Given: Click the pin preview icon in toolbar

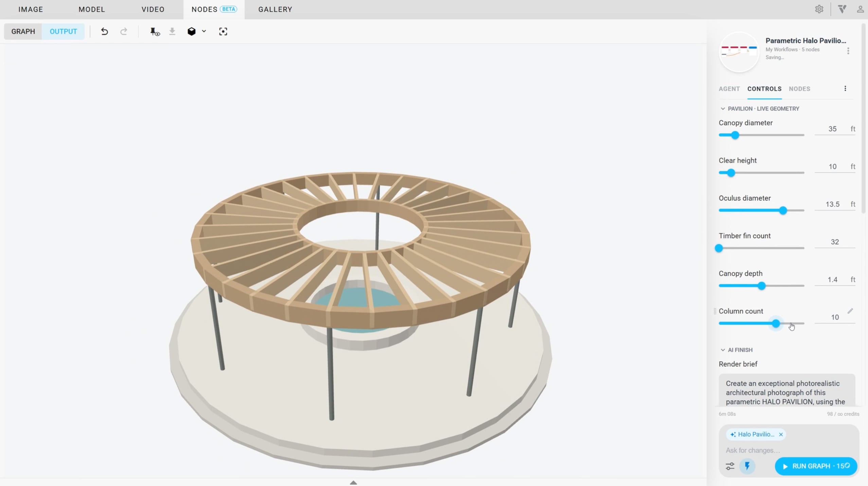Looking at the screenshot, I should 155,32.
